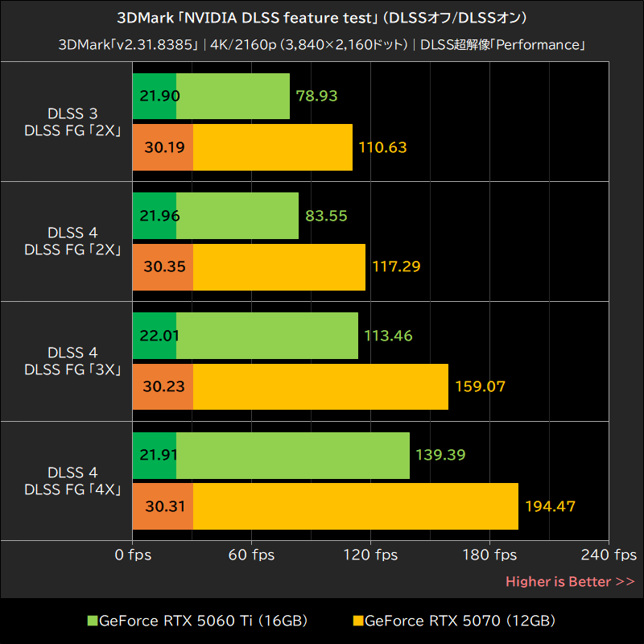Screen dimensions: 644x644
Task: Click the subtitle showing 3DMark v2.31.8385
Action: tap(322, 45)
